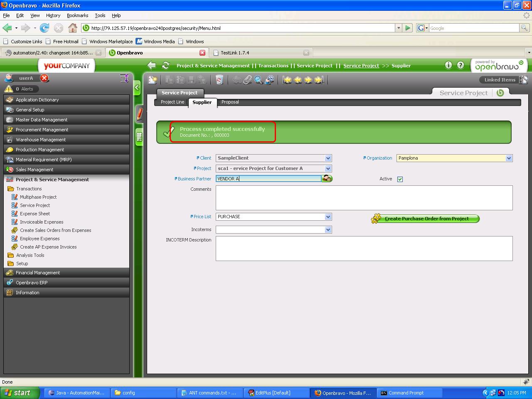Click the Search magnifier toolbar icon

point(259,80)
